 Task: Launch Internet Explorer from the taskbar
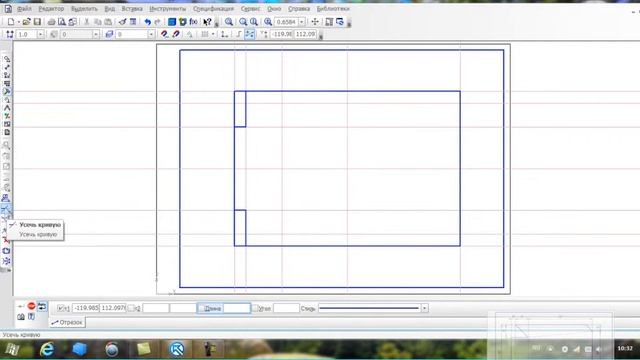tap(47, 349)
